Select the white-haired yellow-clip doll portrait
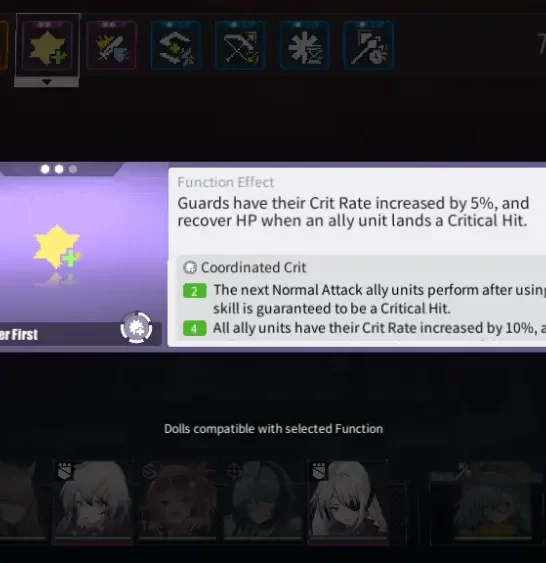 93,500
